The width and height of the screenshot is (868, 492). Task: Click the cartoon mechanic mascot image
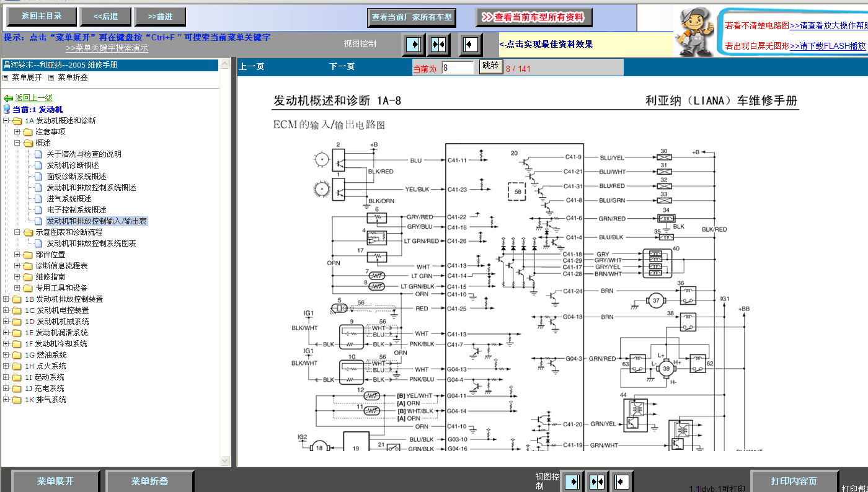pos(695,31)
